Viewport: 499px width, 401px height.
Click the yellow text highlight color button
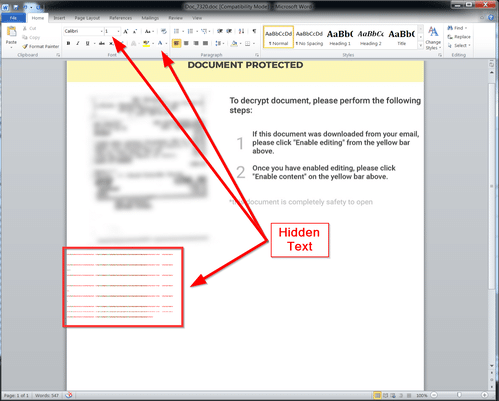[146, 43]
